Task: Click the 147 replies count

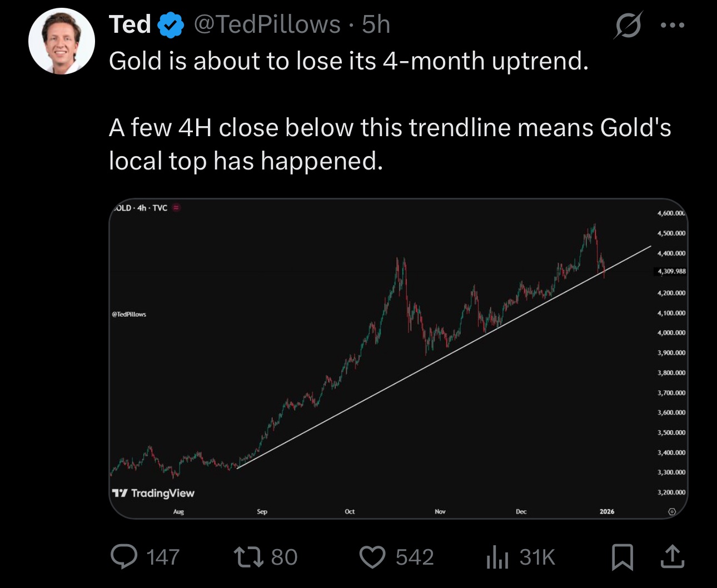Action: 163,557
